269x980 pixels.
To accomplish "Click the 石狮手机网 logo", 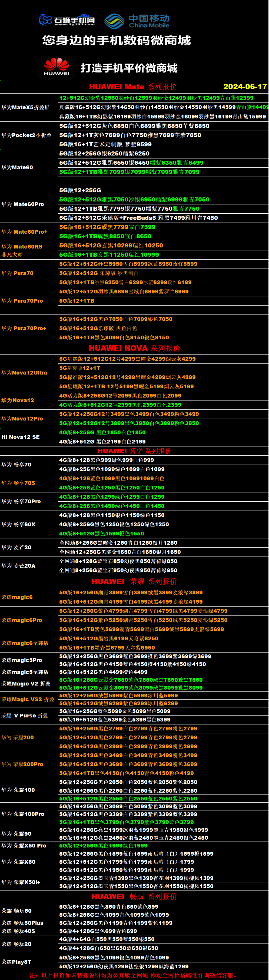I will point(67,20).
